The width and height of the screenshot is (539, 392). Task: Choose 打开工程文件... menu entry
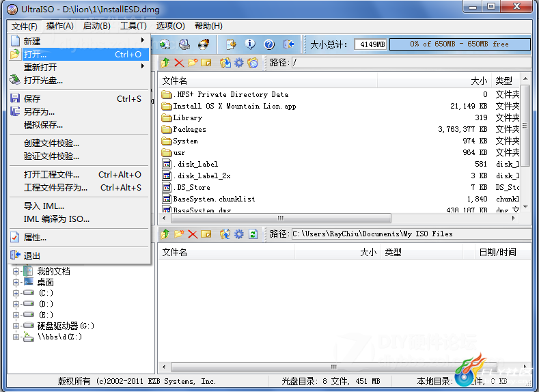[x=79, y=175]
